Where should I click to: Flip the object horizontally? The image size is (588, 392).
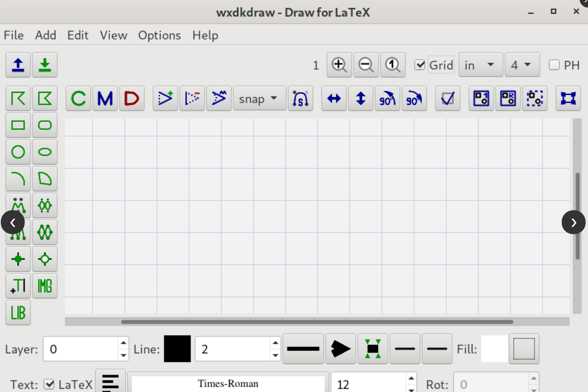(334, 98)
